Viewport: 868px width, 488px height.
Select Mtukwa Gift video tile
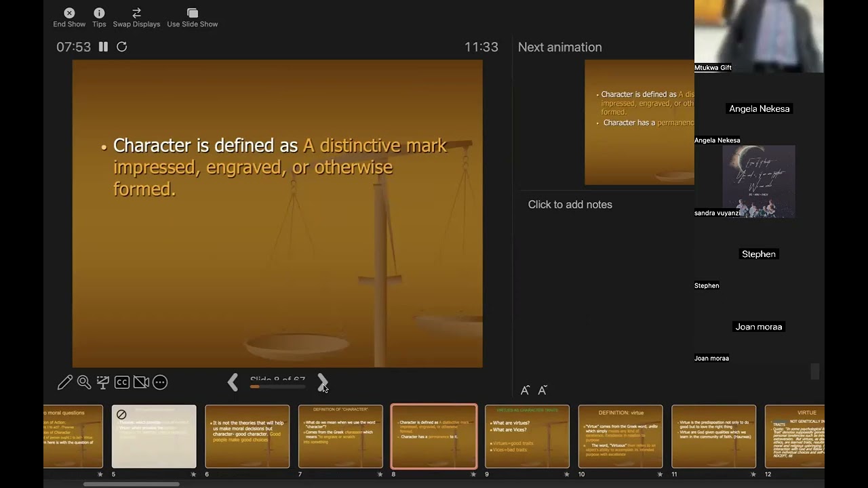tap(759, 36)
